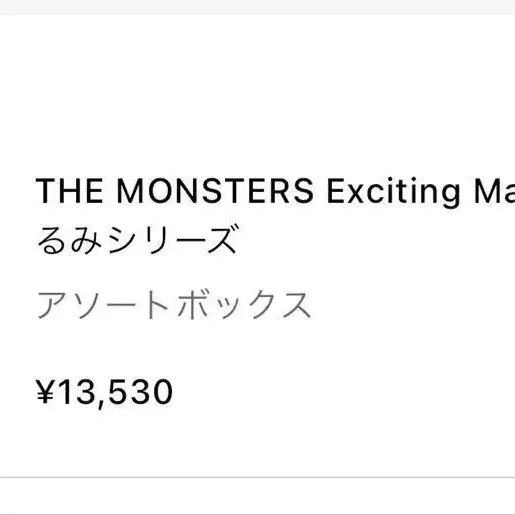Click the word MONSTERS in the title
The image size is (515, 515).
(215, 191)
